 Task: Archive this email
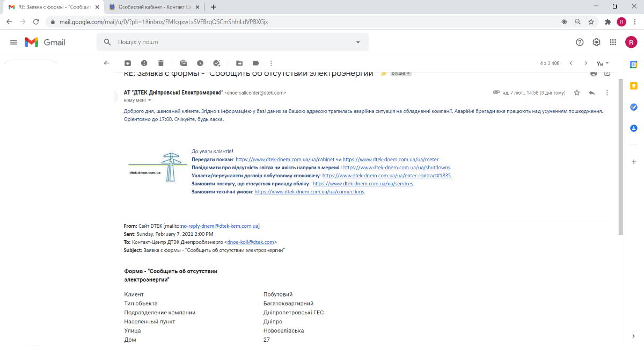[x=128, y=63]
